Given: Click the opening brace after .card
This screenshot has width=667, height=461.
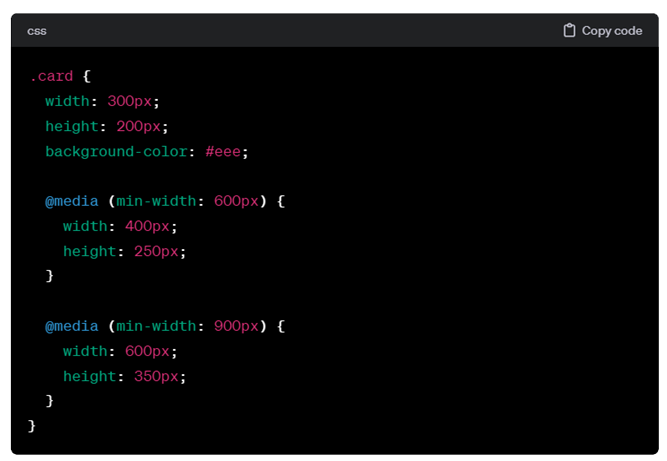Looking at the screenshot, I should [x=87, y=76].
